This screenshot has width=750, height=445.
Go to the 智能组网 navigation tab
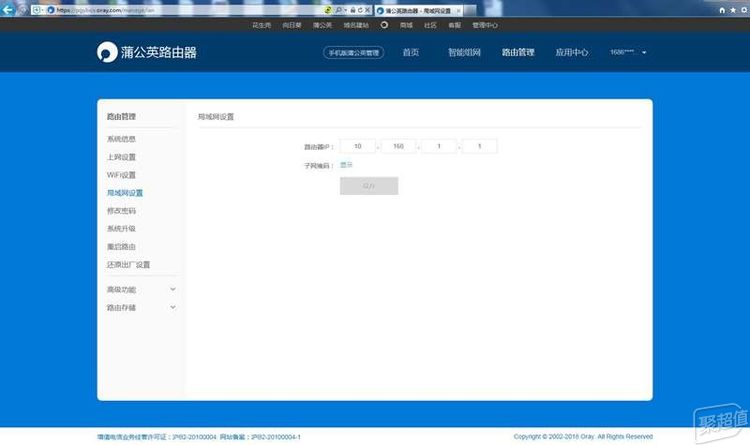pyautogui.click(x=464, y=52)
